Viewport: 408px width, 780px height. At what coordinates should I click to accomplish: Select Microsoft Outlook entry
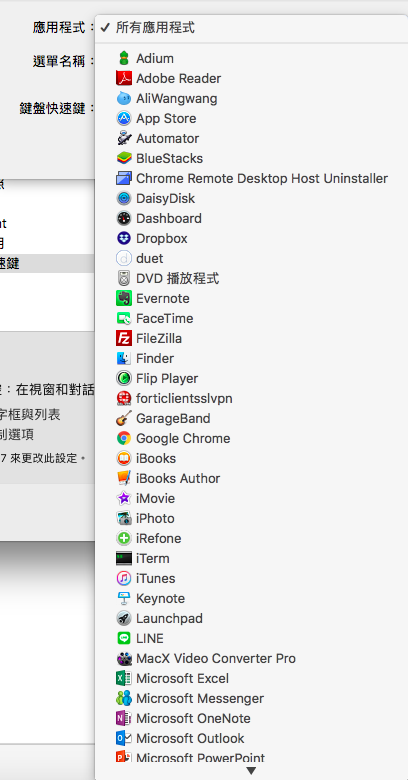251,738
